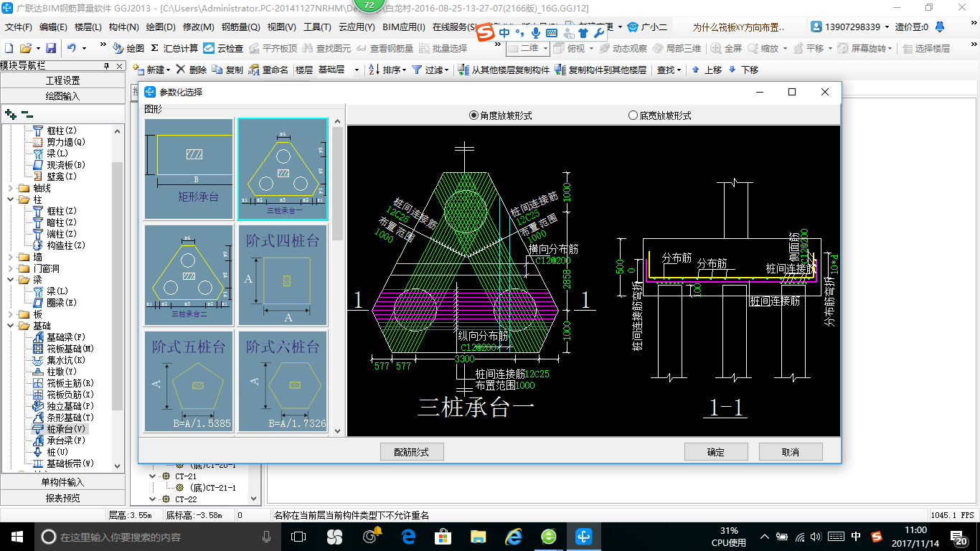980x551 pixels.
Task: Open a project with the folder icon
Action: 25,48
